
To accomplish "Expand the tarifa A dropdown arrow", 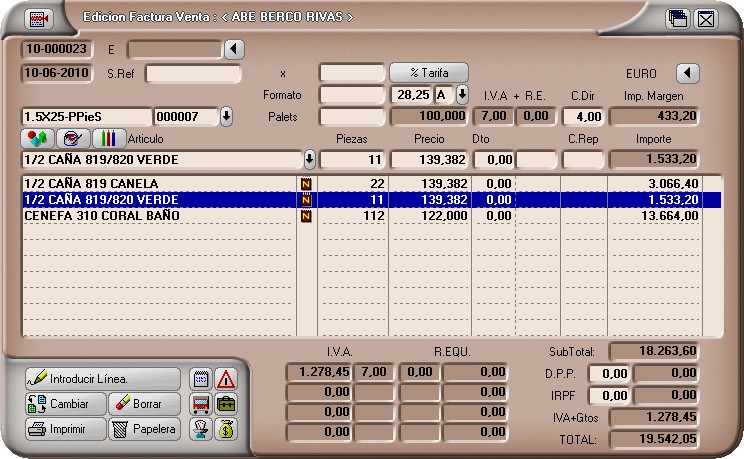I will 462,95.
